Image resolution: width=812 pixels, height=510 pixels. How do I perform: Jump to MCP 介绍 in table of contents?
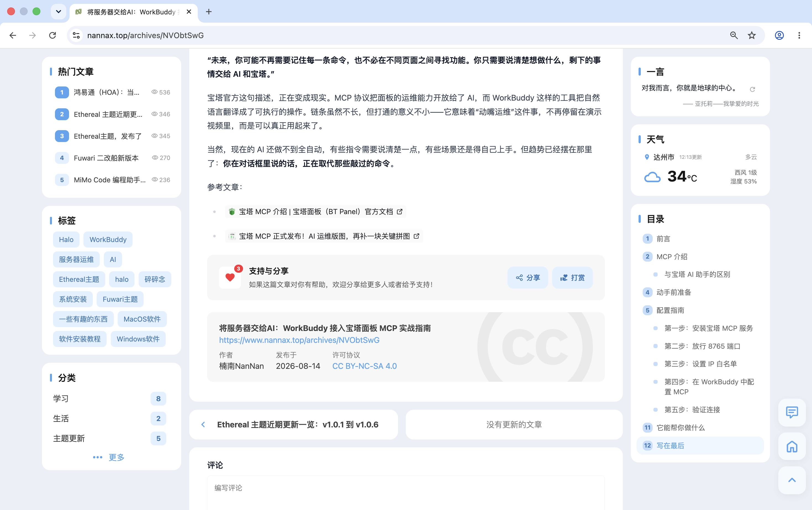pyautogui.click(x=700, y=257)
